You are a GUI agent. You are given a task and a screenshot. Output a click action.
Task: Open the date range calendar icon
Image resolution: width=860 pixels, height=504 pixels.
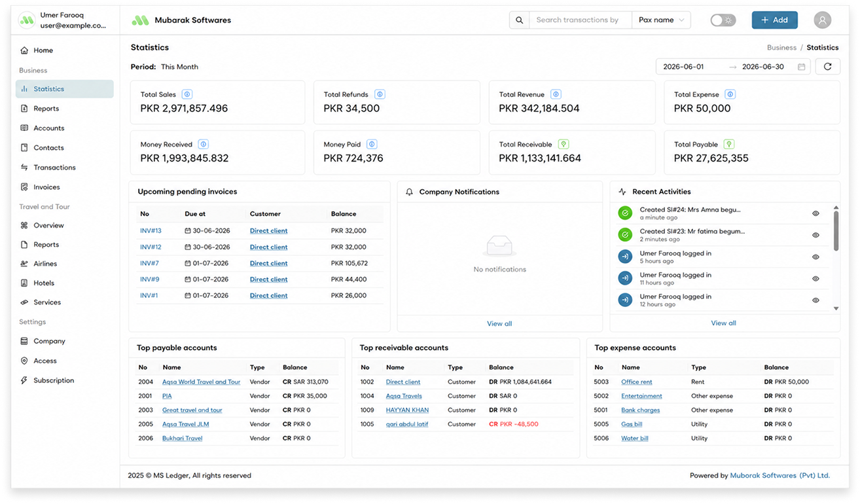(802, 67)
